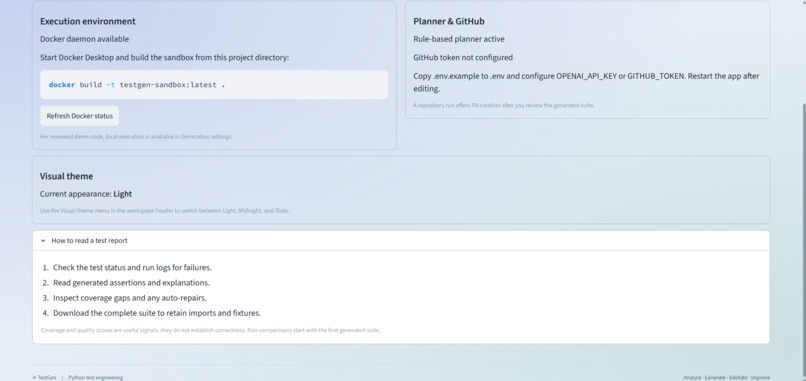Click the Execution environment heading
The height and width of the screenshot is (381, 806).
tap(88, 21)
